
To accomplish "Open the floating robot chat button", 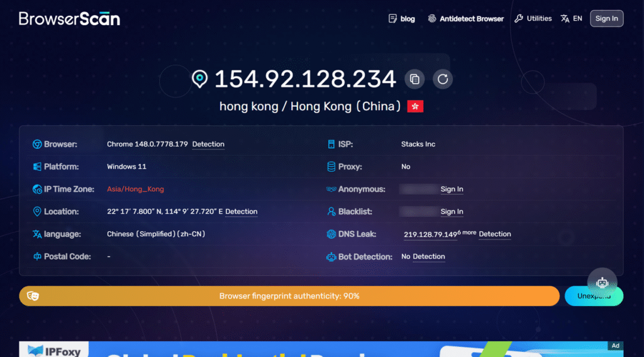I will coord(602,283).
